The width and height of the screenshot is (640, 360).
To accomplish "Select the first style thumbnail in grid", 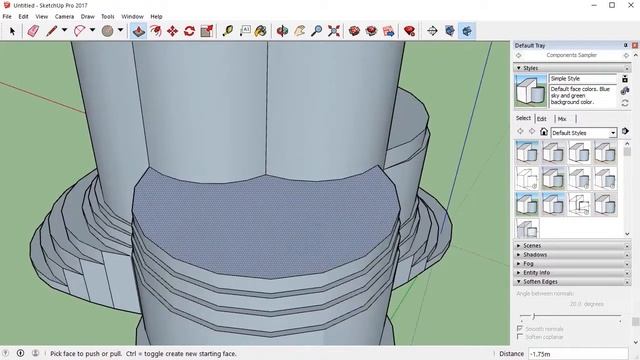I will click(x=527, y=152).
